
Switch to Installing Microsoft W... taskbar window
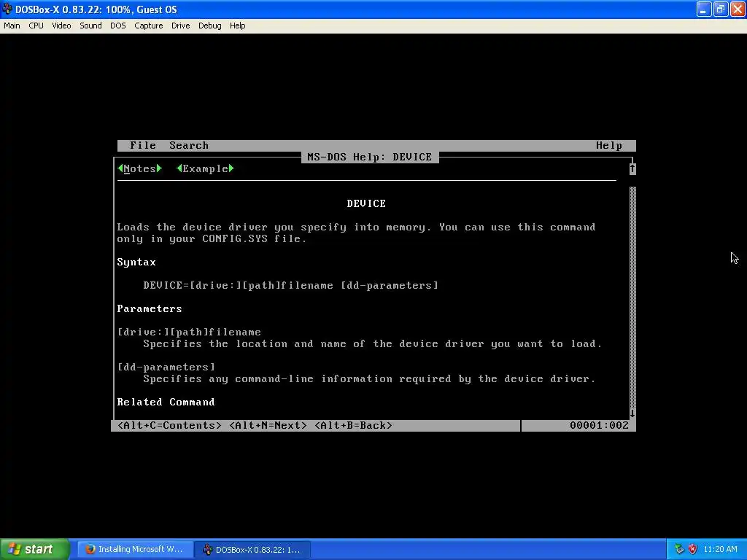pyautogui.click(x=135, y=549)
